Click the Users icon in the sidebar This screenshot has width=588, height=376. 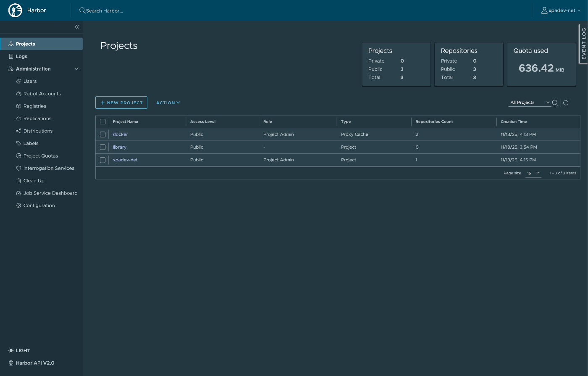18,81
